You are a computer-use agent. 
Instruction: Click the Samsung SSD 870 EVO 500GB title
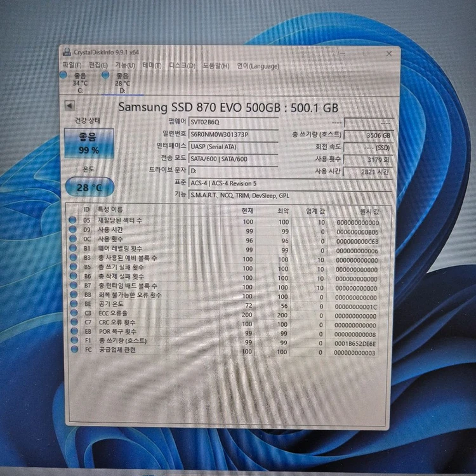tap(228, 107)
